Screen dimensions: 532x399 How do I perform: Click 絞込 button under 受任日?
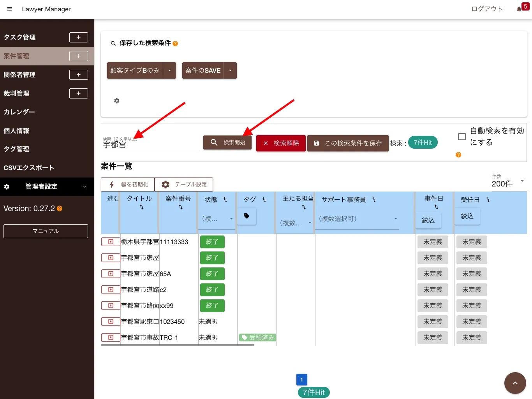coord(467,216)
